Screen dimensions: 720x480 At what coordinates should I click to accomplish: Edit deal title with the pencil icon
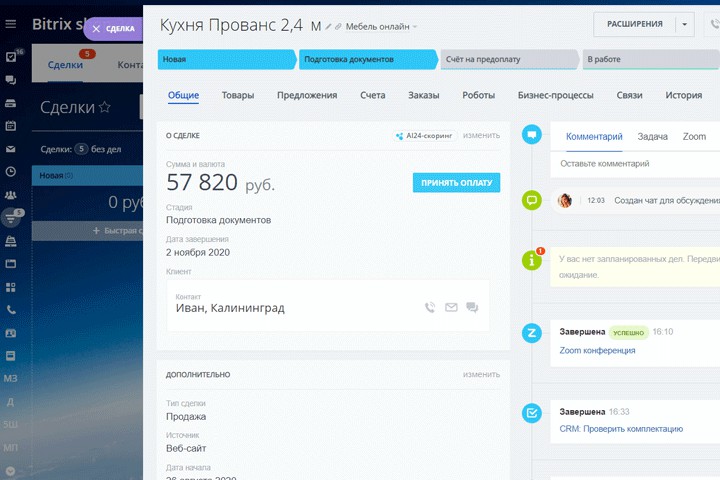coord(328,27)
